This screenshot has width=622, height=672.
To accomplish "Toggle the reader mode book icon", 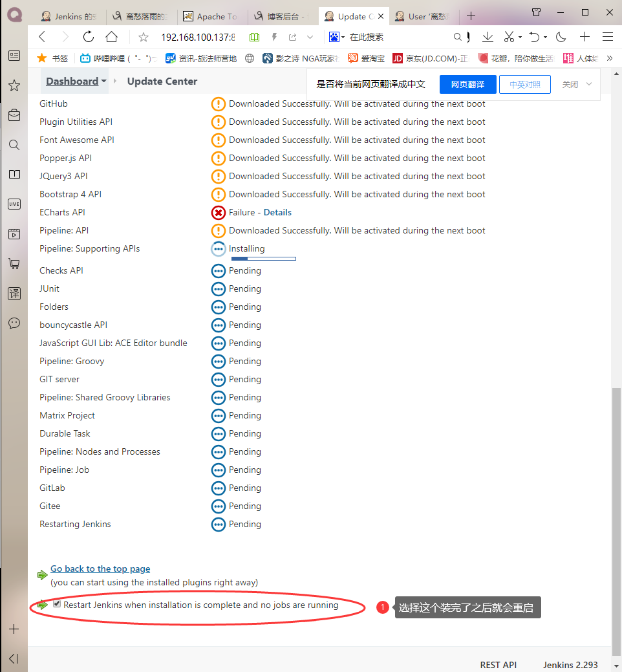I will pos(255,38).
